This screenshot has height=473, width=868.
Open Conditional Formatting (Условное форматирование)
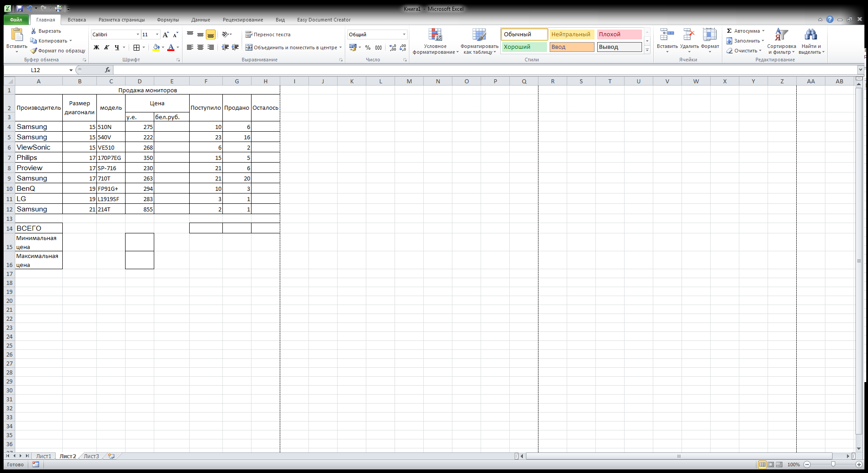435,41
